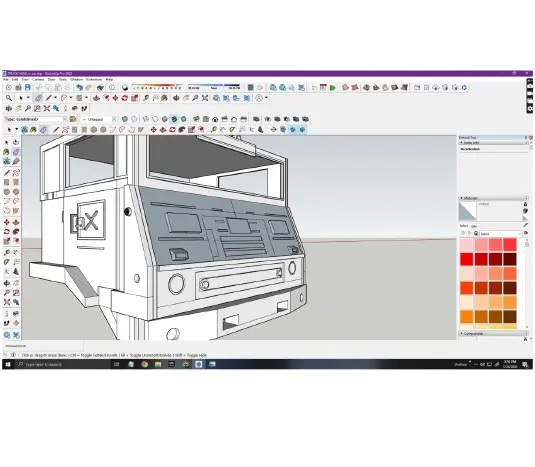Click the green Play button in top toolbar
This screenshot has height=467, width=535.
pos(333,88)
